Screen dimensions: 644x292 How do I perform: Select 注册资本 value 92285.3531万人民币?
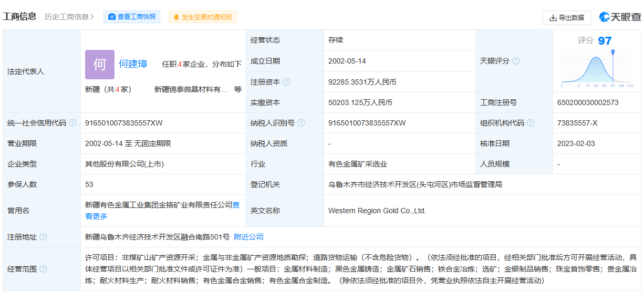point(362,82)
